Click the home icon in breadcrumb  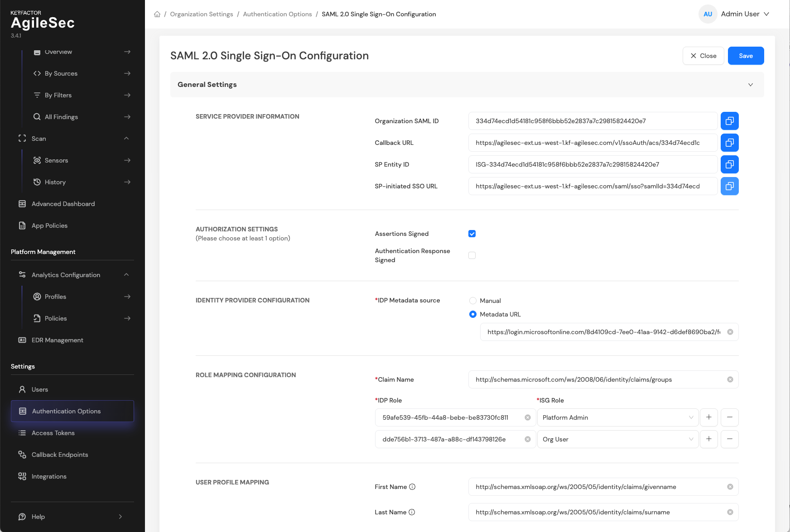pyautogui.click(x=157, y=14)
